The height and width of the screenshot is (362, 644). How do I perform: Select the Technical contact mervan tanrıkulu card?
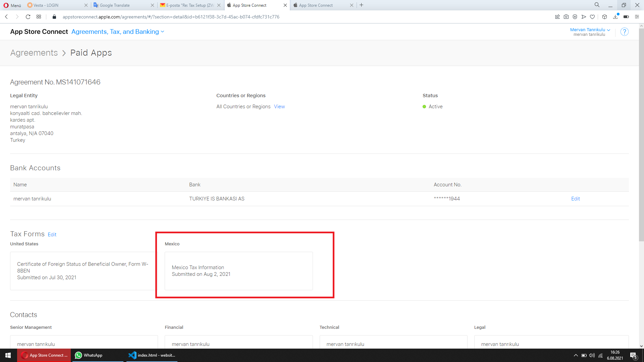pyautogui.click(x=393, y=342)
